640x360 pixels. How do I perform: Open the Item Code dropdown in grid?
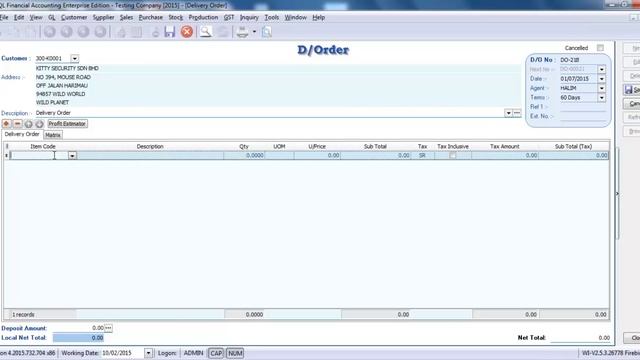tap(72, 156)
